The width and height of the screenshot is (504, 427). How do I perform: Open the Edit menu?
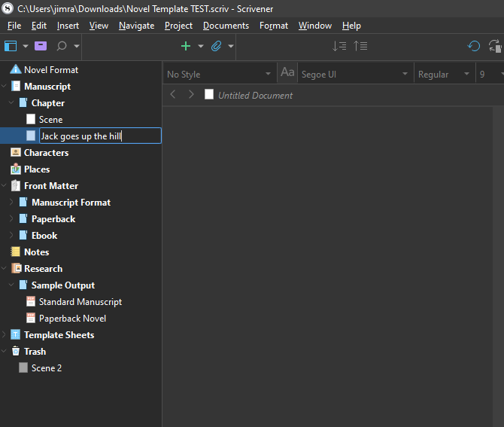tap(39, 26)
